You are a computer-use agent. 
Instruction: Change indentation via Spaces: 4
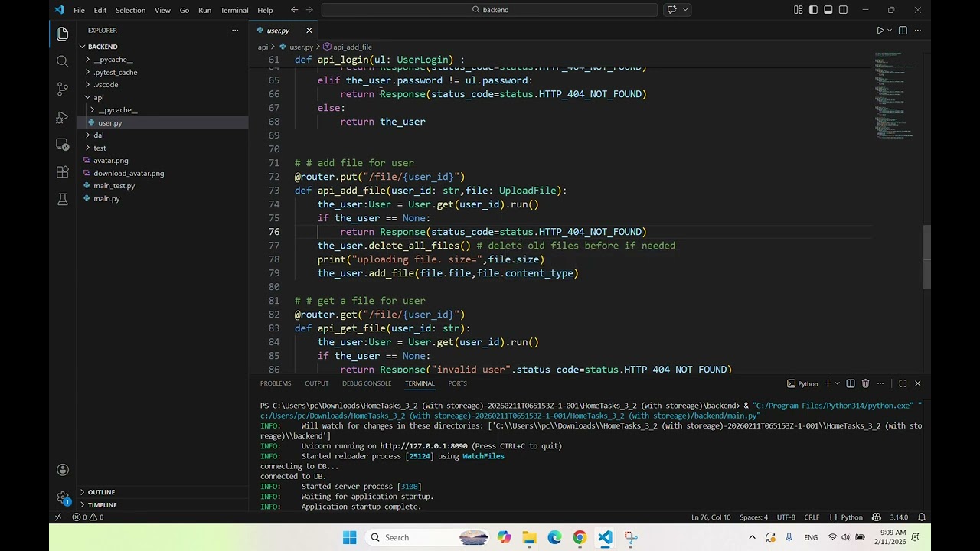tap(754, 517)
